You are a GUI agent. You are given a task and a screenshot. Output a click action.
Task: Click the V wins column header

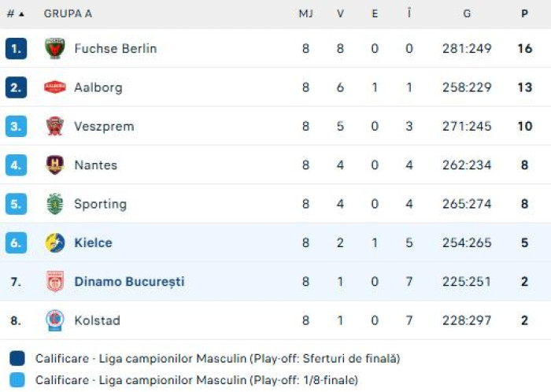click(x=340, y=13)
